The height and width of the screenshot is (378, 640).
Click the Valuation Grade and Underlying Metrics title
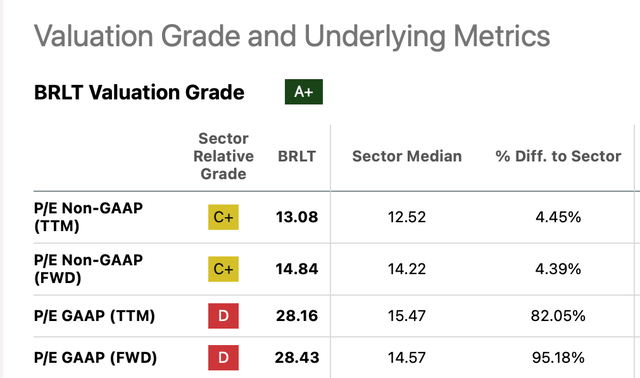coord(292,37)
